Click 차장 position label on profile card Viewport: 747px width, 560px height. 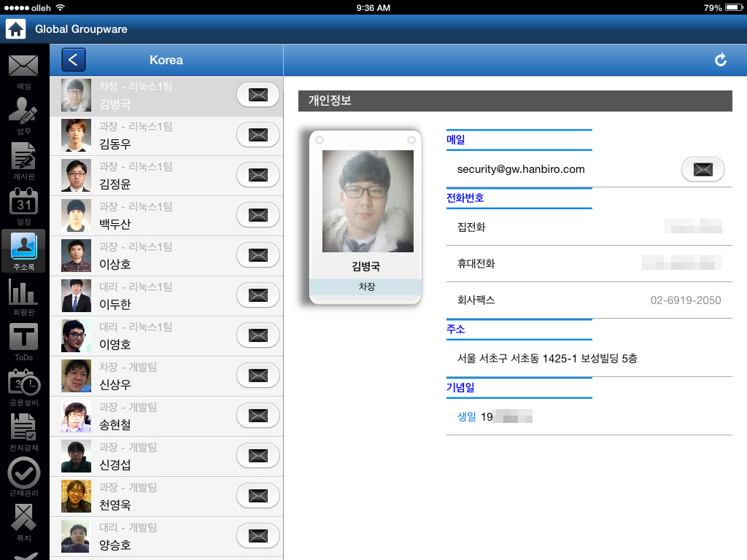[366, 287]
